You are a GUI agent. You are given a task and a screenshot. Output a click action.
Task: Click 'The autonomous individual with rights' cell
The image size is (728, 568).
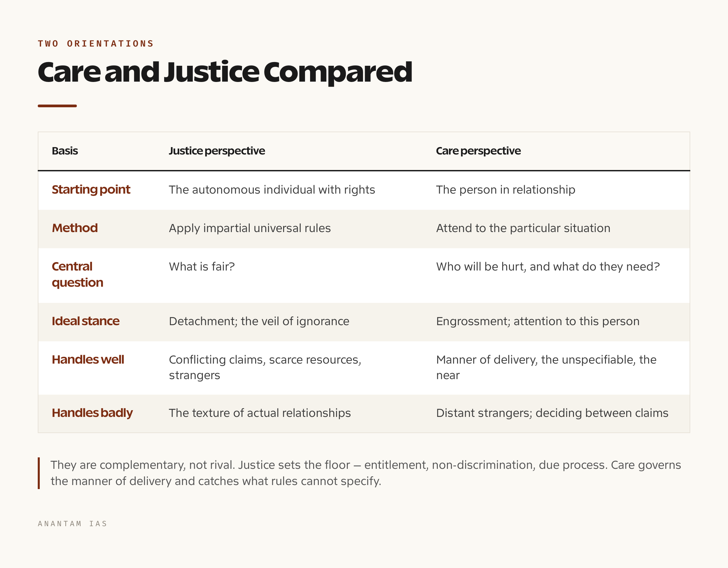coord(272,190)
